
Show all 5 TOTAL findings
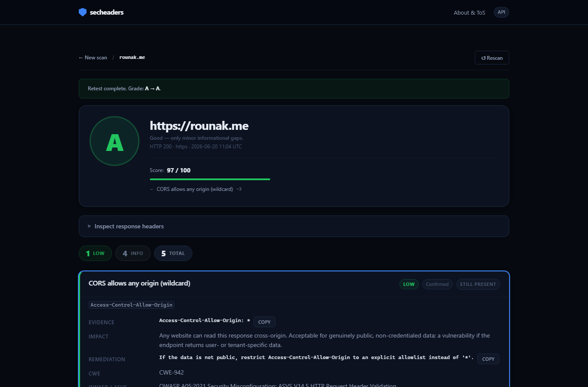pyautogui.click(x=173, y=253)
